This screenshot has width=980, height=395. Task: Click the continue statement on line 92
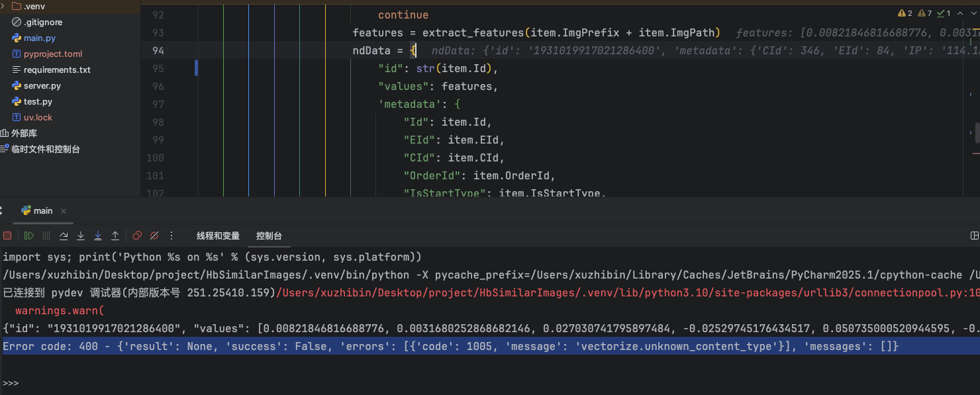(403, 15)
